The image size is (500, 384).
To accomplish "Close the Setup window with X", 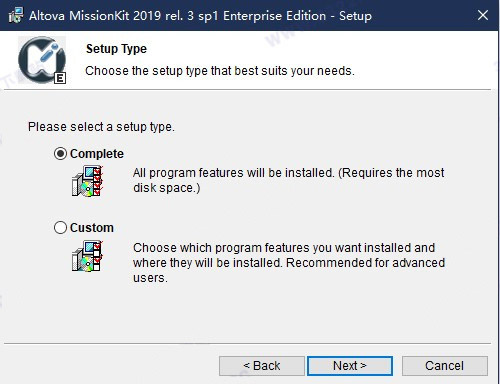I will [x=483, y=15].
